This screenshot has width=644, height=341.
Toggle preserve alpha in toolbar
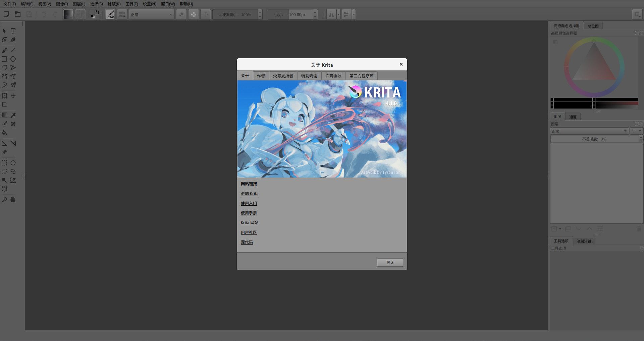(x=194, y=14)
